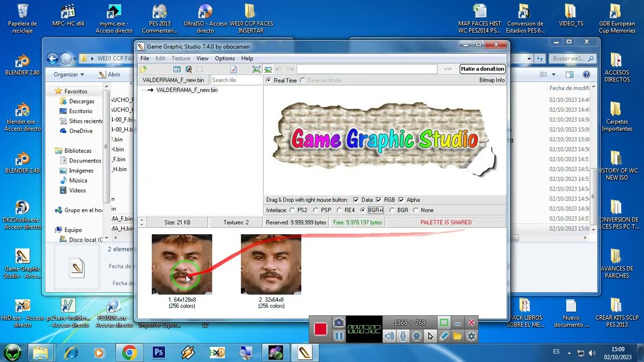
Task: Open the UltraISO desktop shortcut
Action: (x=205, y=19)
